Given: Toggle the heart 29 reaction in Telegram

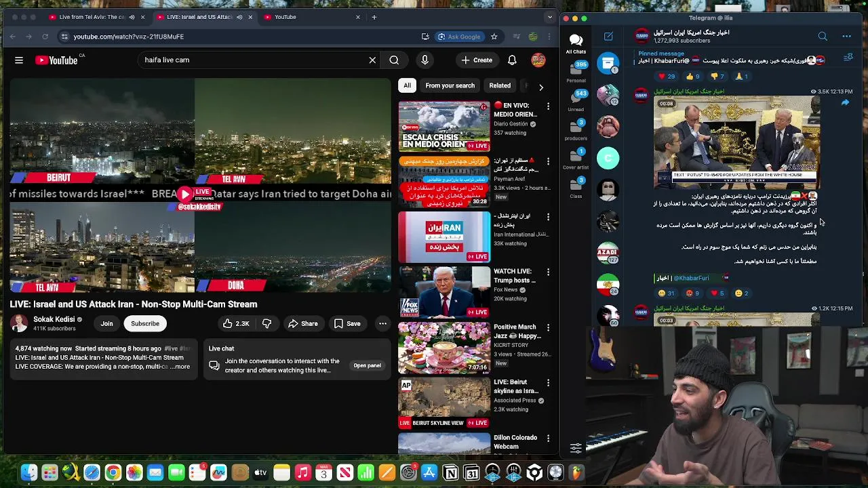Looking at the screenshot, I should (667, 77).
